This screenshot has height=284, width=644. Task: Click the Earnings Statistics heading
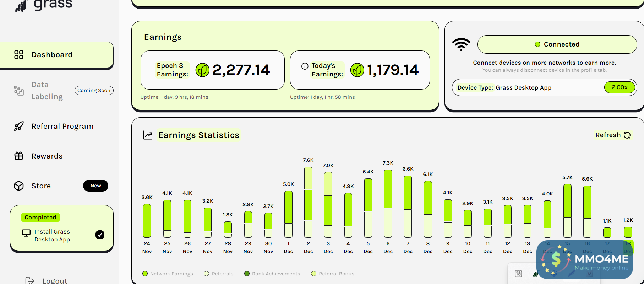(199, 135)
